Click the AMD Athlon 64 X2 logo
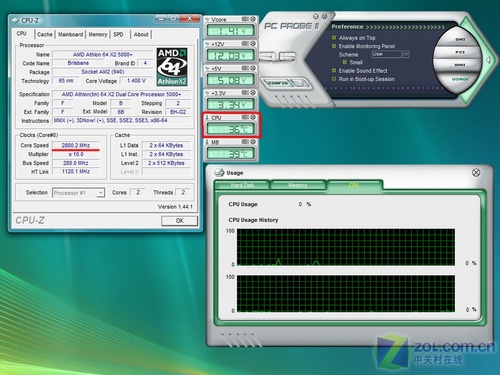The height and width of the screenshot is (375, 500). tap(172, 67)
